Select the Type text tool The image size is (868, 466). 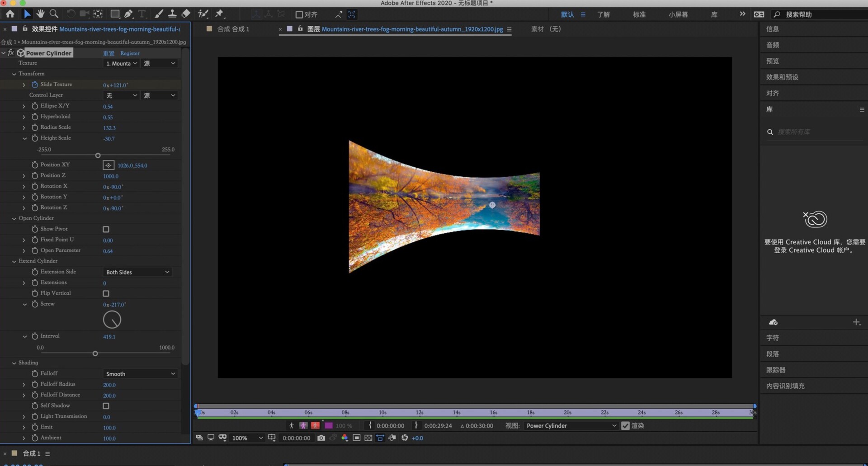pos(142,14)
